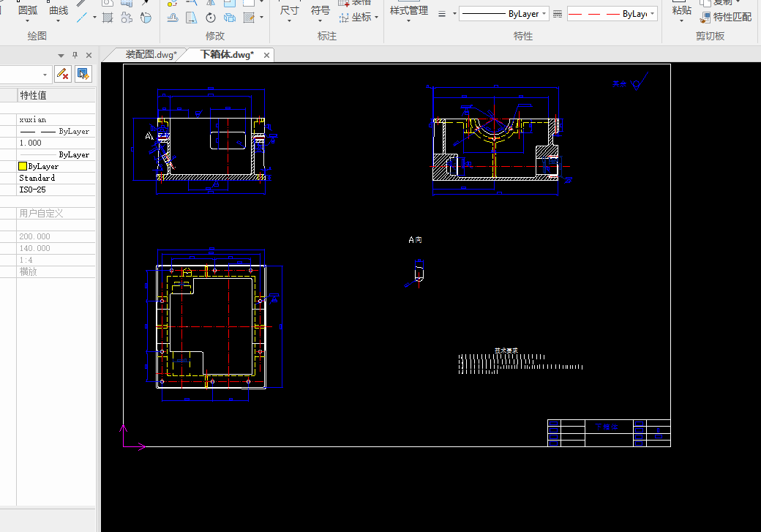This screenshot has width=761, height=532.
Task: Click the yellow ByLayer color swatch
Action: (23, 166)
